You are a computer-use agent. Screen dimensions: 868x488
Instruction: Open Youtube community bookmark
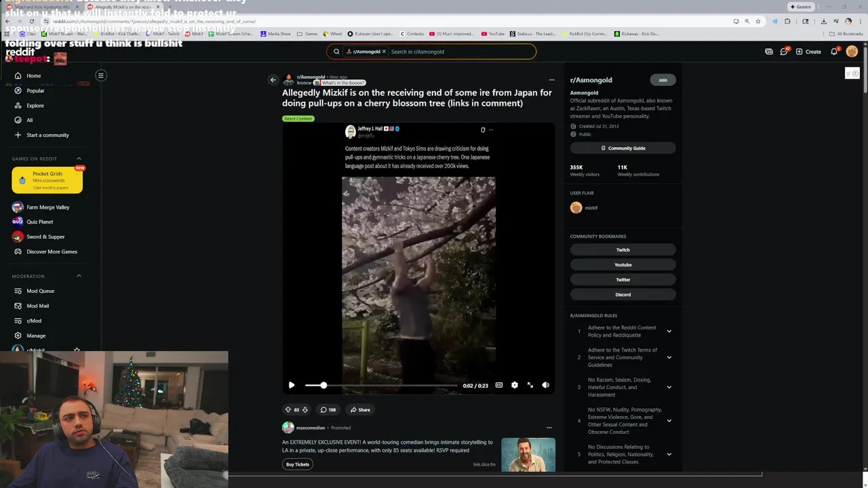[x=623, y=265]
